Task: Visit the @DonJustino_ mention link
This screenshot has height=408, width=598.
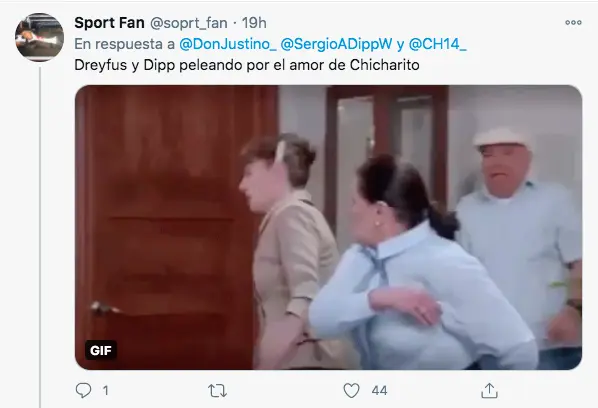Action: 228,44
